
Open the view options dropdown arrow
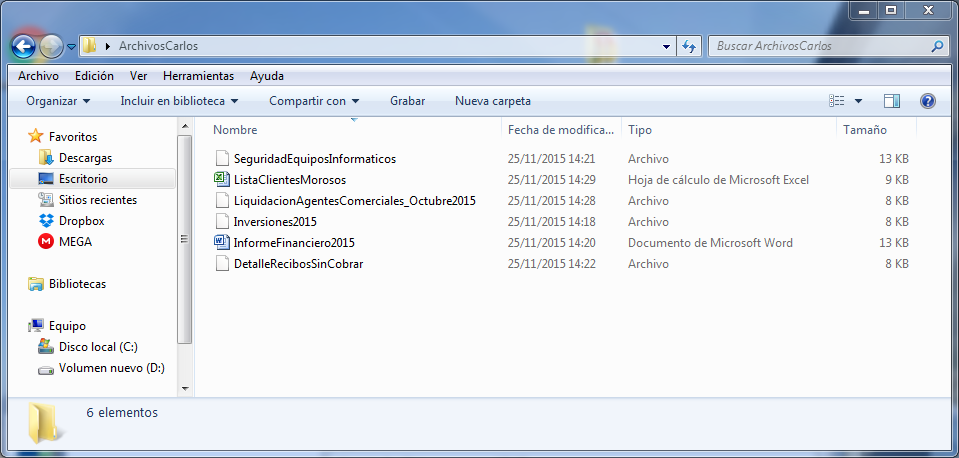pyautogui.click(x=858, y=101)
